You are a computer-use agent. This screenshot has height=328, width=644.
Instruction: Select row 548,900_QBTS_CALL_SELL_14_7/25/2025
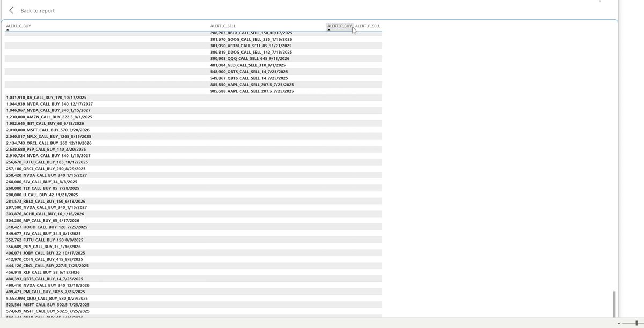tap(193, 71)
